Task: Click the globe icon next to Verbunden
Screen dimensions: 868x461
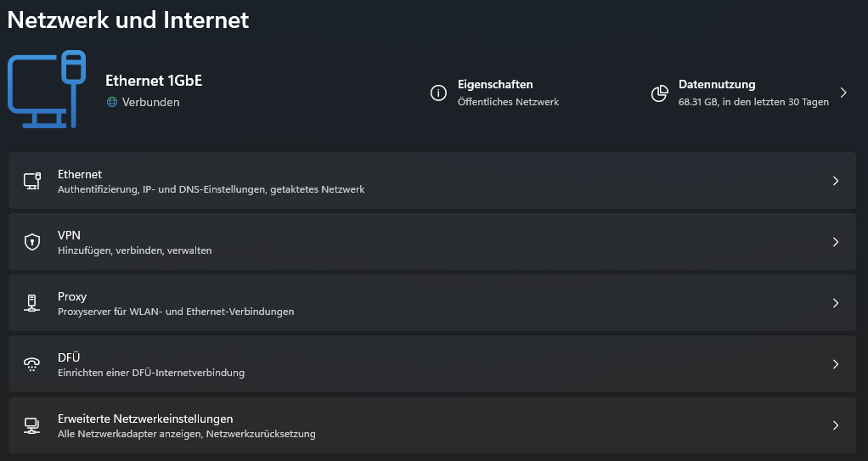Action: [x=112, y=102]
